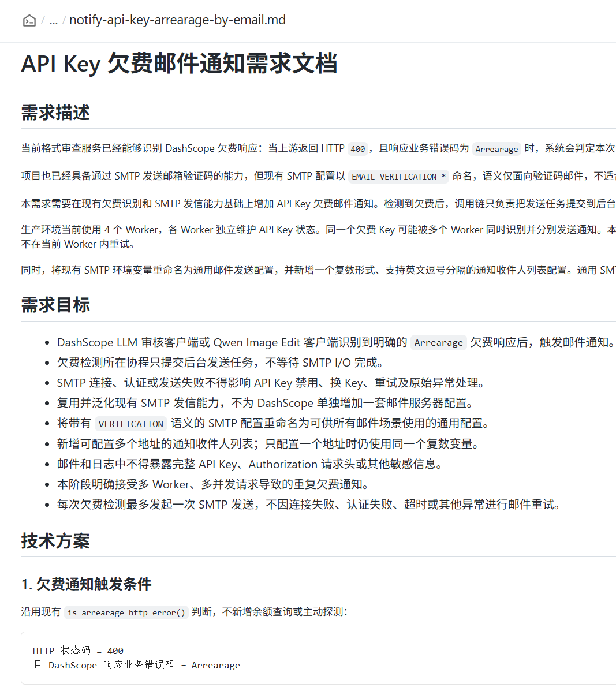Click the inline code VERIFICATION in the bullet list
The width and height of the screenshot is (616, 691).
coord(131,424)
